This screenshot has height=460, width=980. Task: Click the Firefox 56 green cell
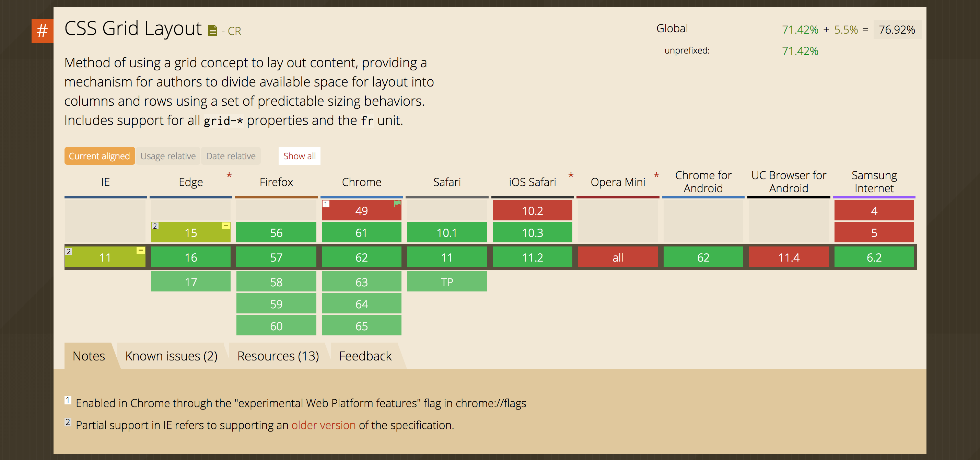pyautogui.click(x=276, y=232)
